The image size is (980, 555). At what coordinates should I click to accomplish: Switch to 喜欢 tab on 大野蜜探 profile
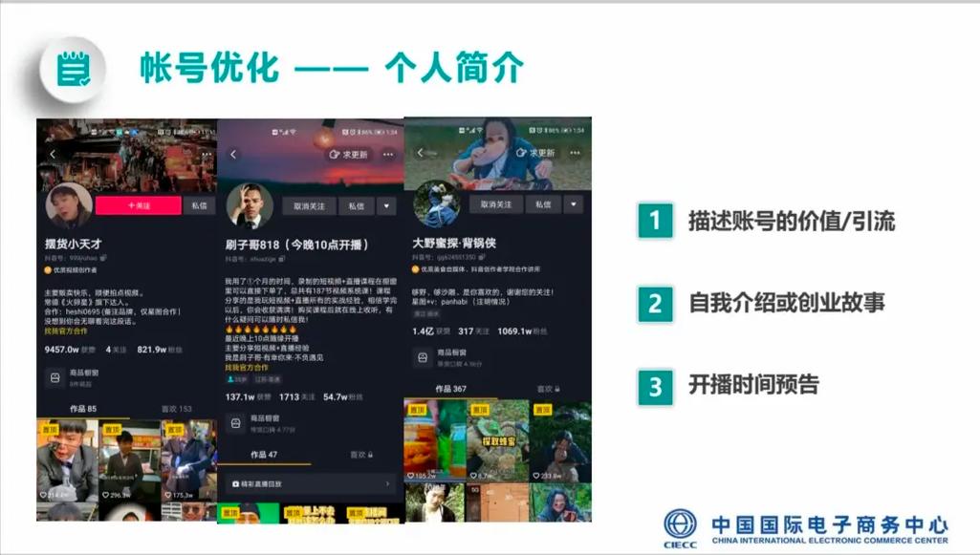click(547, 389)
